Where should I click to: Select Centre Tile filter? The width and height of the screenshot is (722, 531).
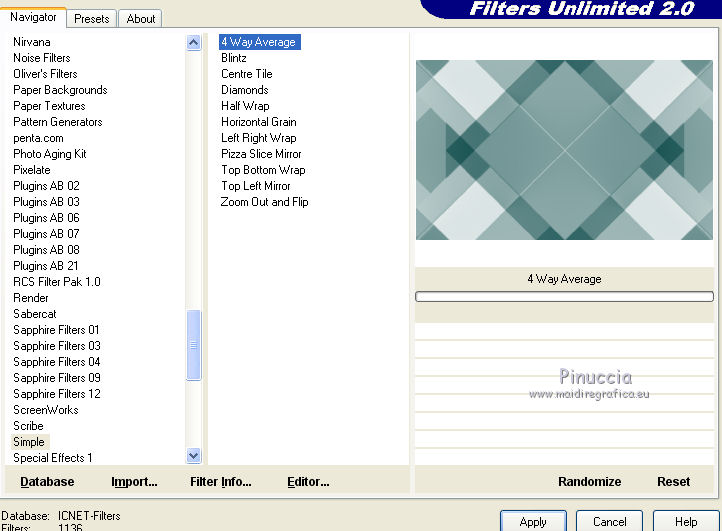[x=246, y=74]
